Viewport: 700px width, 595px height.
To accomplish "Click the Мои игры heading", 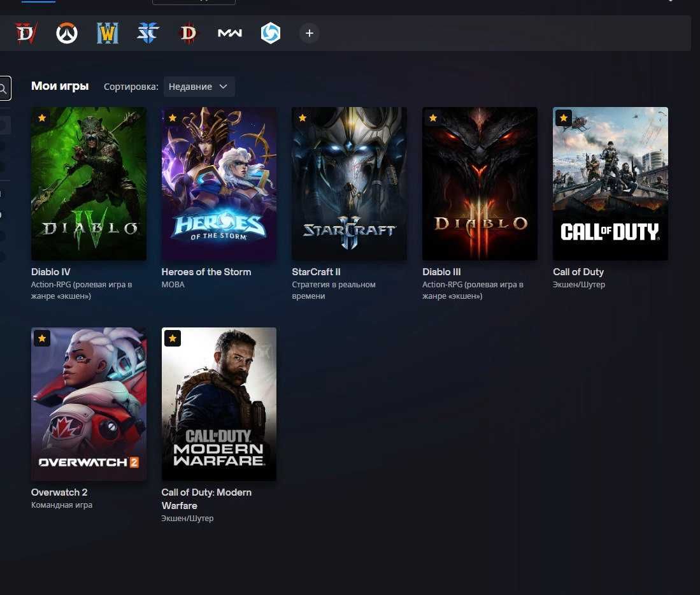I will click(60, 86).
